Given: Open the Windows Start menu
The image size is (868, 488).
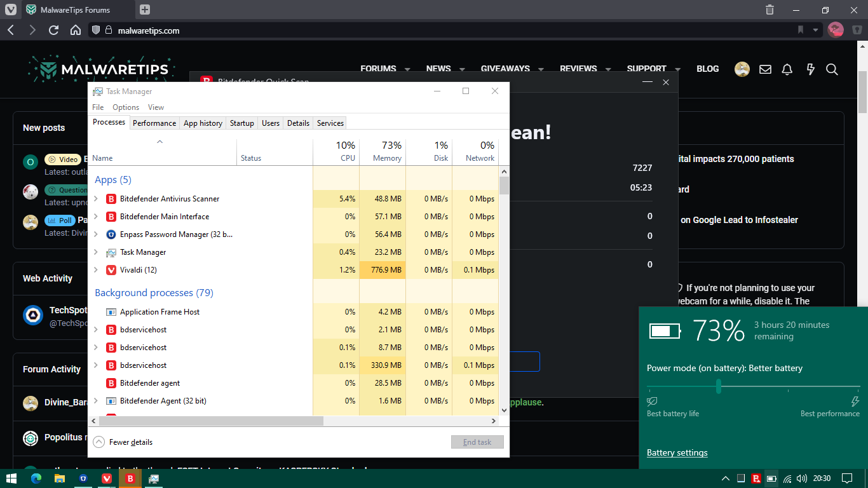Looking at the screenshot, I should point(11,478).
